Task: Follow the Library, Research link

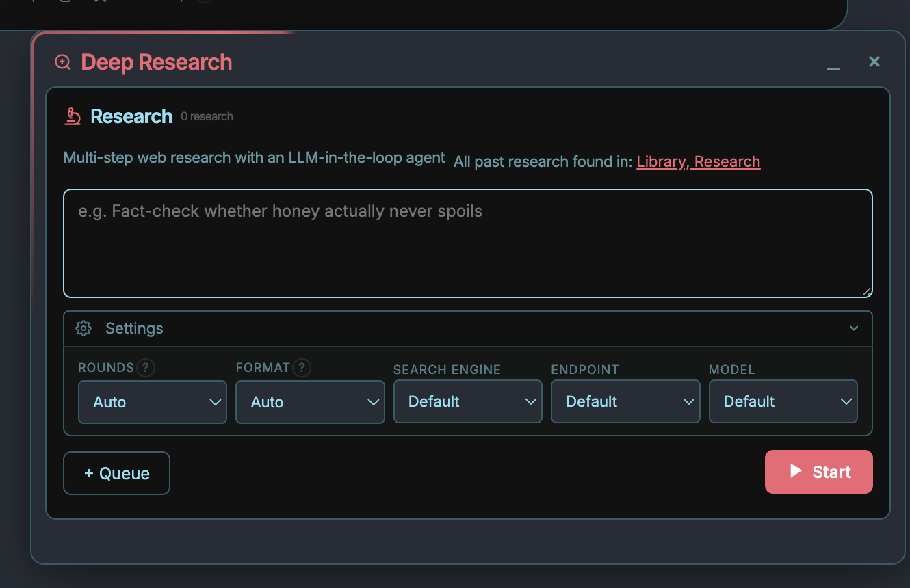Action: [699, 161]
